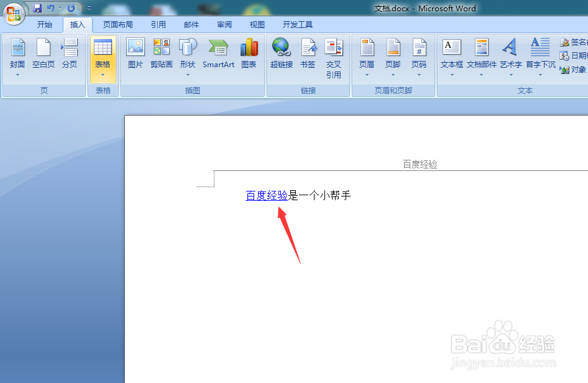This screenshot has height=383, width=588.
Task: Select the 开发工具 tab
Action: (x=297, y=25)
